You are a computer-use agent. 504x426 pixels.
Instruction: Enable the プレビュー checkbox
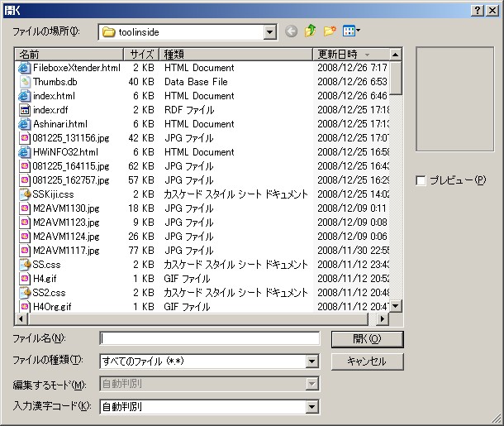[x=421, y=180]
